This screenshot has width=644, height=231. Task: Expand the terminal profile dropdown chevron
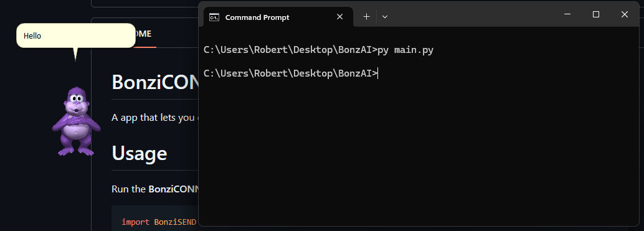pos(385,17)
